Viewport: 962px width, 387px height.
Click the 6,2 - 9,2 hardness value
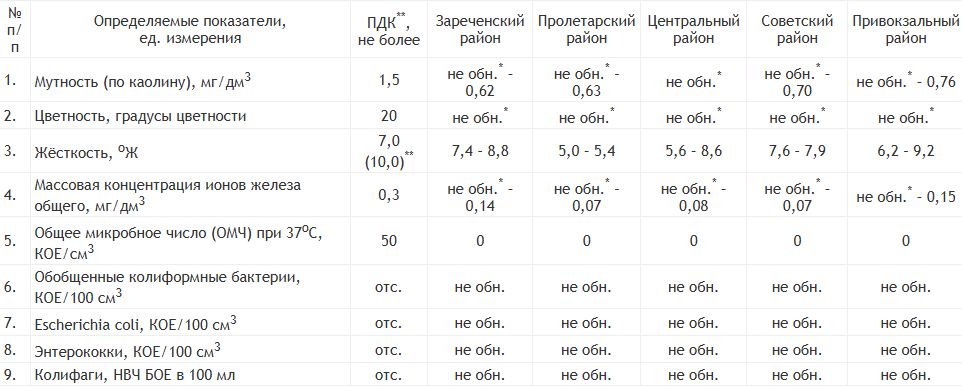(x=906, y=151)
